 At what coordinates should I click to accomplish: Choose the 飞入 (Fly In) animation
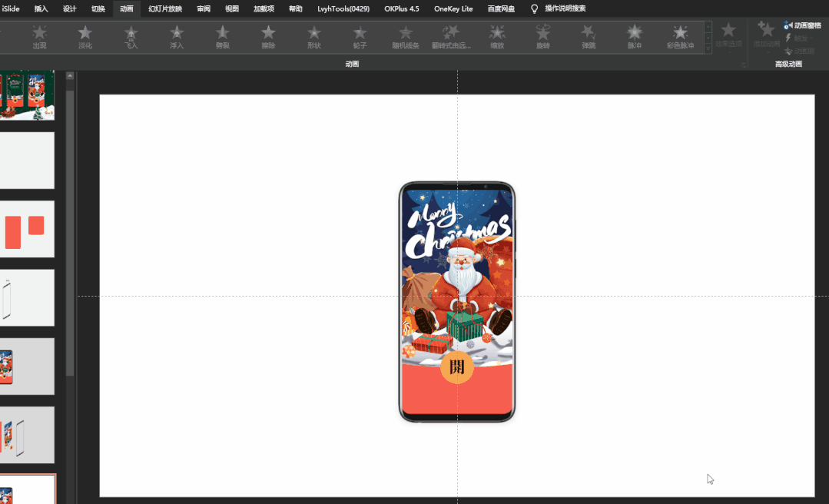(x=131, y=36)
